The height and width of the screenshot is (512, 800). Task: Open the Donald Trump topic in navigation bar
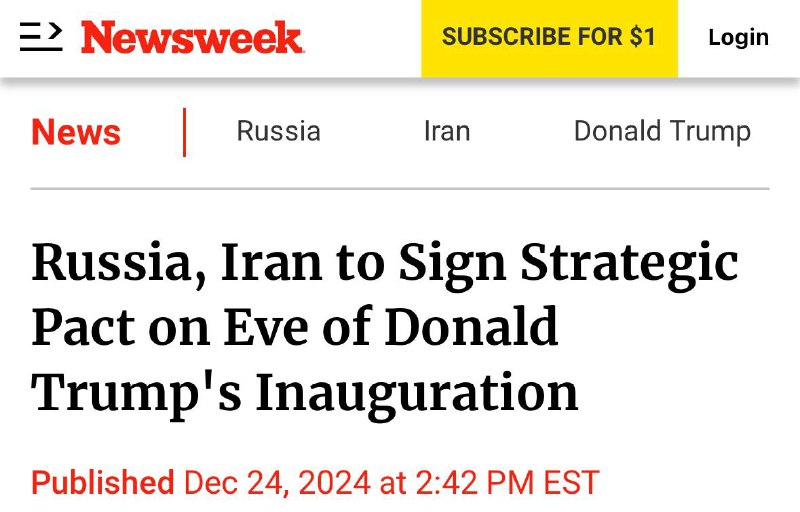[x=661, y=131]
